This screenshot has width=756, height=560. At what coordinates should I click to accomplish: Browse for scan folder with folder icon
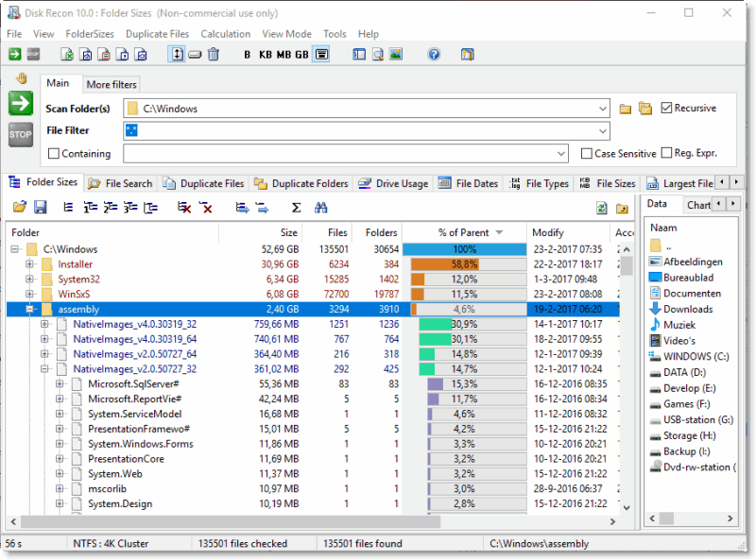tap(626, 109)
